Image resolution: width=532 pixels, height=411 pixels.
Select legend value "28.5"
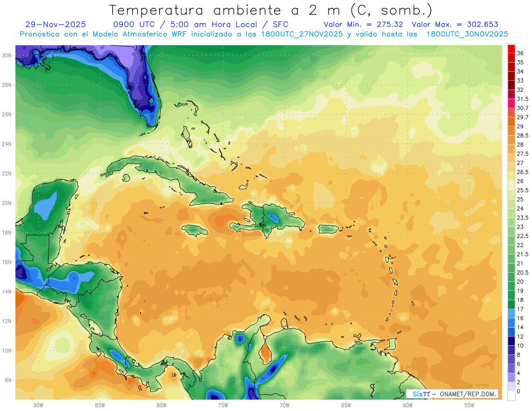pyautogui.click(x=523, y=135)
